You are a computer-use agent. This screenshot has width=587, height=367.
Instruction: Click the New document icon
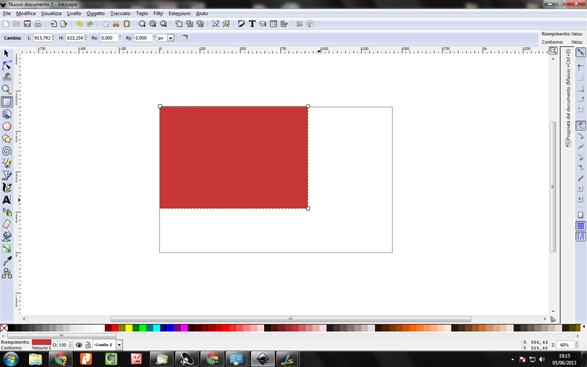[6, 24]
